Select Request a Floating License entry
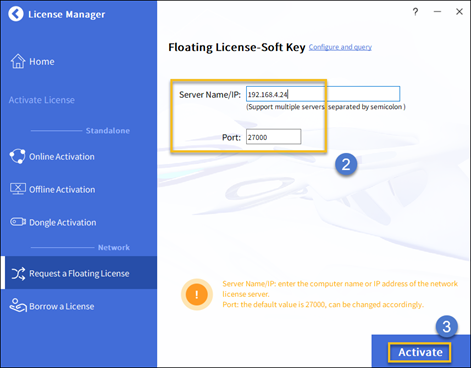The image size is (471, 368). coord(79,273)
